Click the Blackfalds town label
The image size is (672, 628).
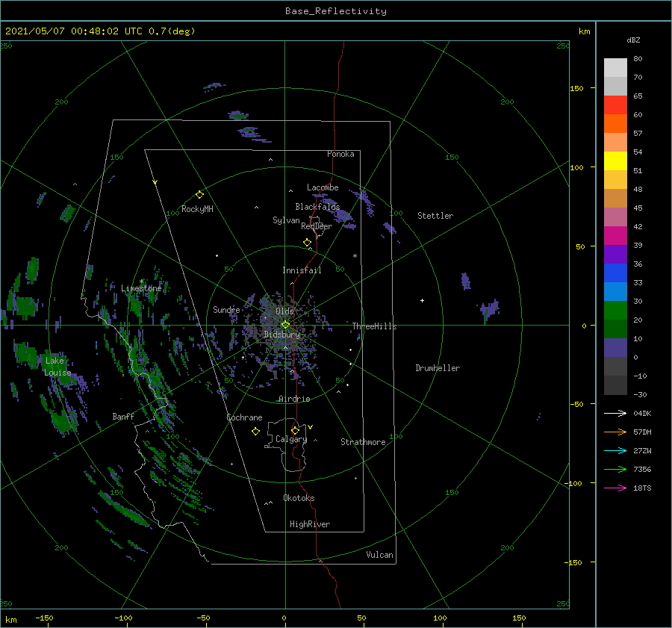[x=317, y=207]
